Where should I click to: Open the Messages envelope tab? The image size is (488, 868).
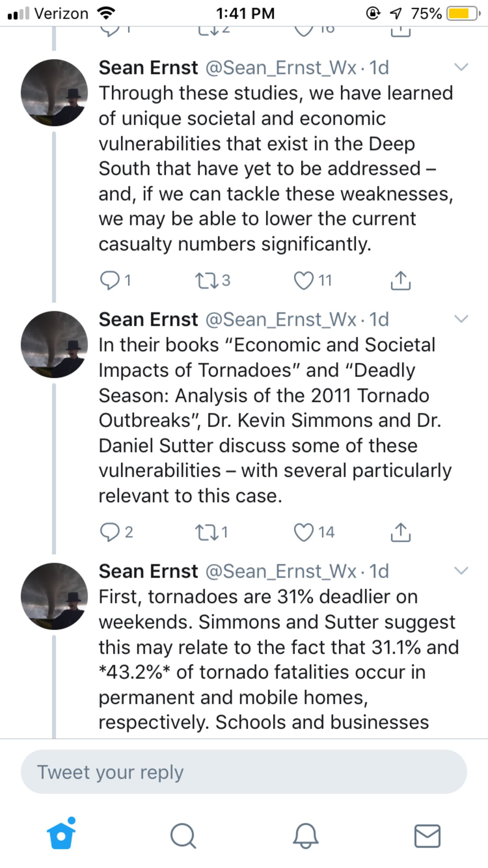427,836
